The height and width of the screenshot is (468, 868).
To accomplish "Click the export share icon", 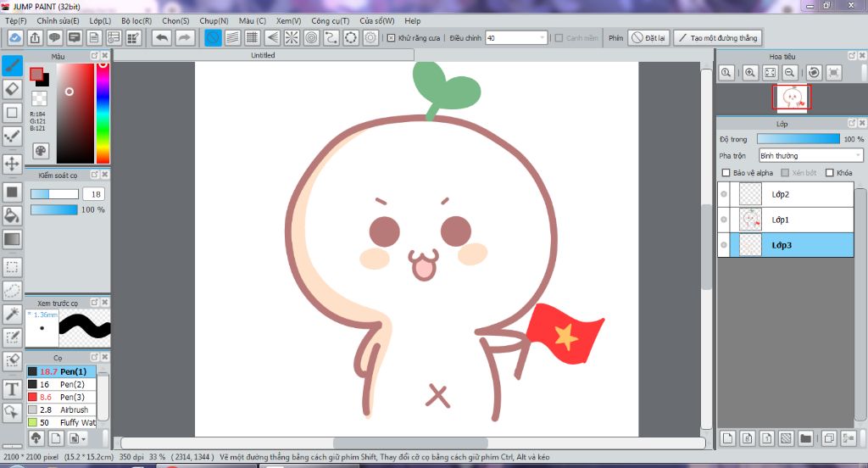I will [35, 37].
